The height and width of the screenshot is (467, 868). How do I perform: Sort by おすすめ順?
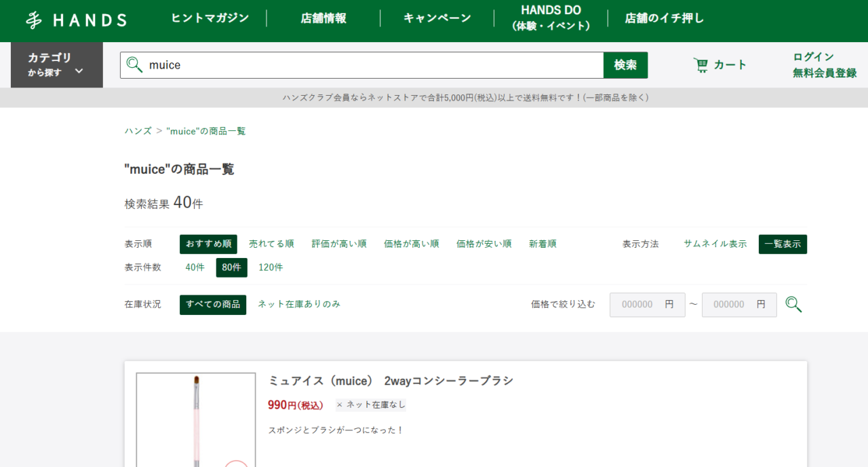[208, 244]
